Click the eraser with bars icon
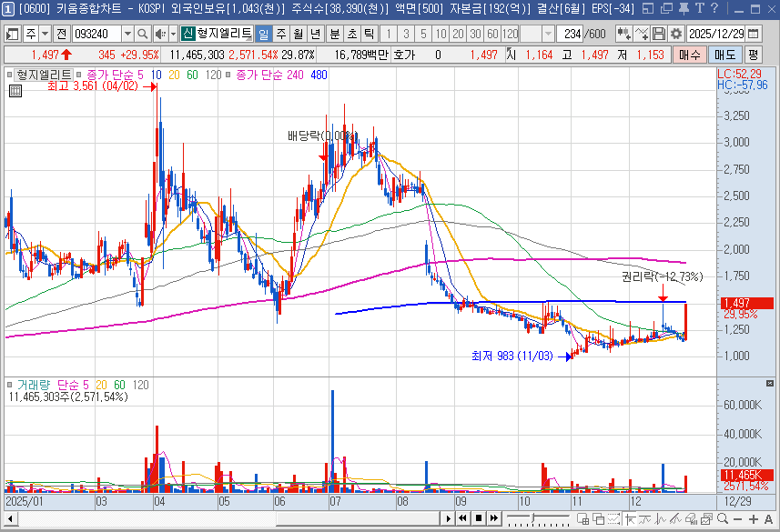 tap(692, 519)
